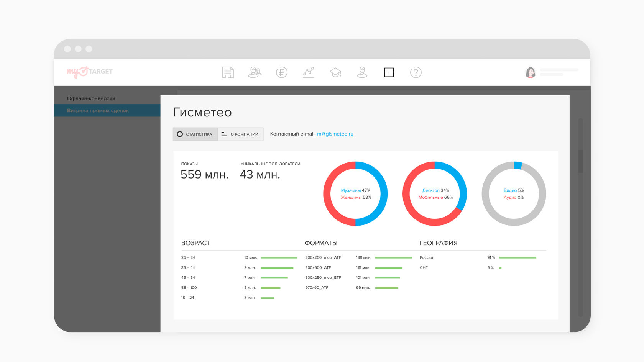Click the ВОЗРАСТ section heading

click(196, 243)
